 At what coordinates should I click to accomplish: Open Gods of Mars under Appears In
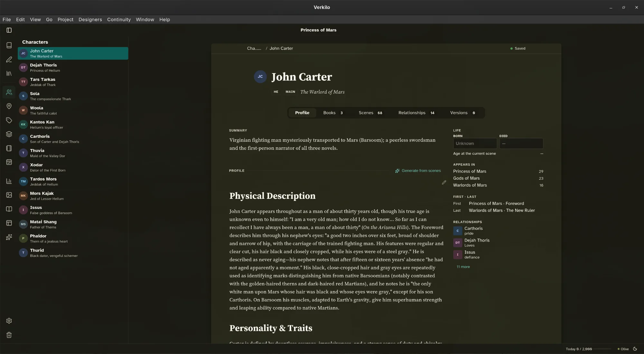coord(498,178)
